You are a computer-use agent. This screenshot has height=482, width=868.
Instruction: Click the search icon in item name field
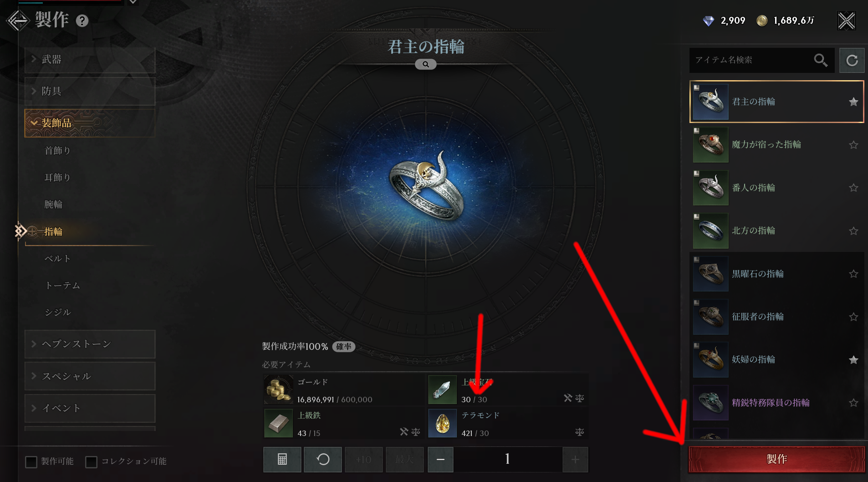pos(821,60)
